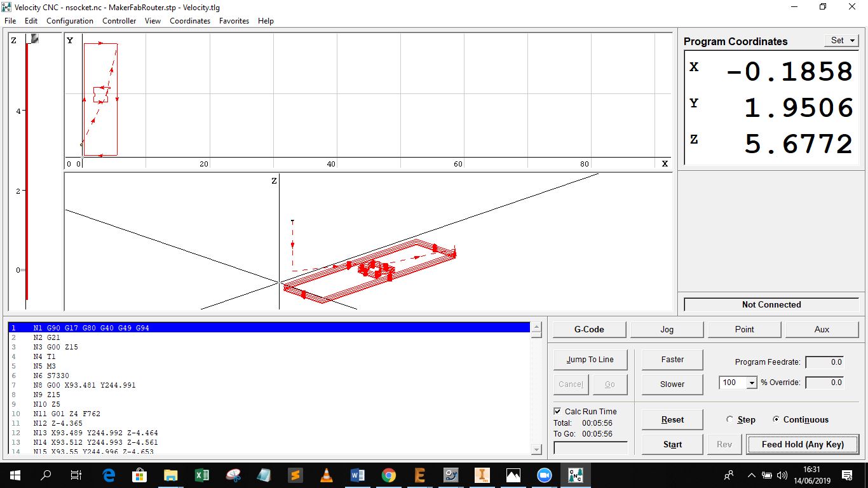The width and height of the screenshot is (868, 488).
Task: Open Microsoft Store from taskbar
Action: [x=139, y=475]
